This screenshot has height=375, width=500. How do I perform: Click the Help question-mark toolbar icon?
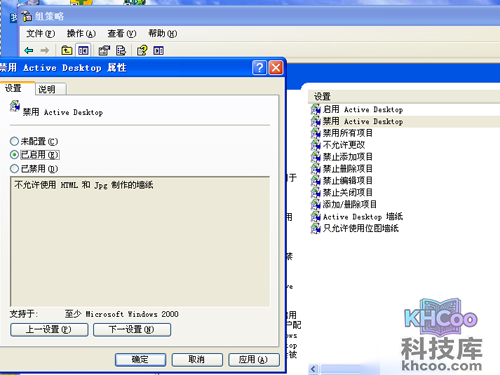[142, 51]
